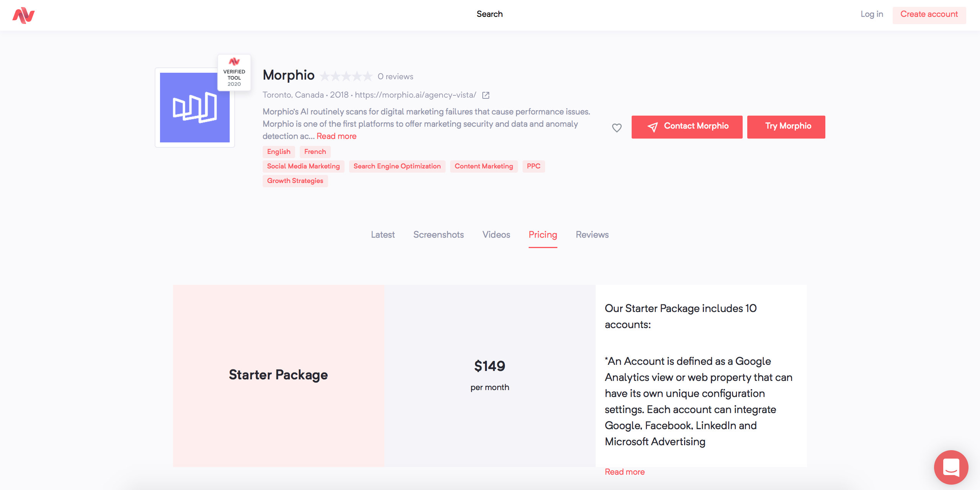This screenshot has width=980, height=490.
Task: Click the Log in link
Action: (x=872, y=14)
